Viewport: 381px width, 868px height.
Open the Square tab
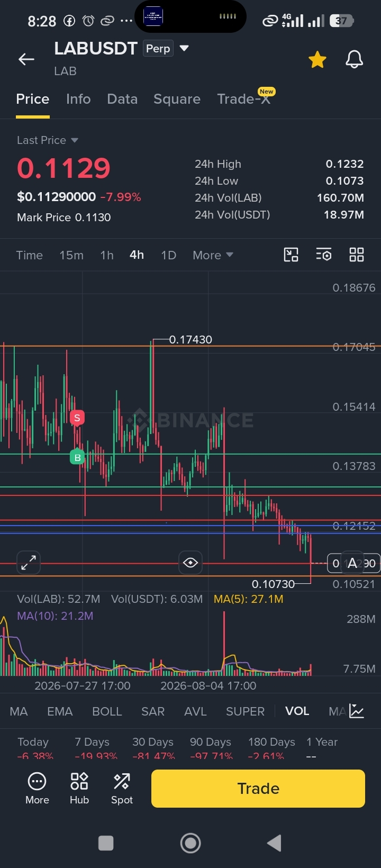(177, 99)
